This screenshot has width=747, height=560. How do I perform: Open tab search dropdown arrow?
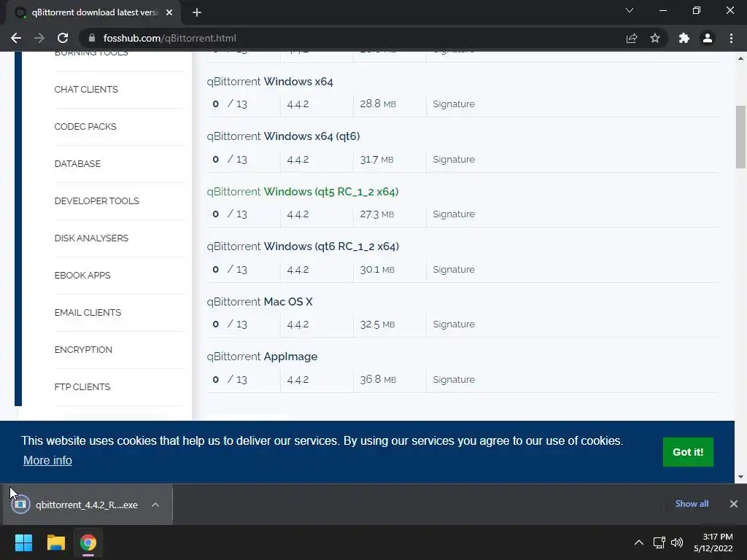coord(630,10)
